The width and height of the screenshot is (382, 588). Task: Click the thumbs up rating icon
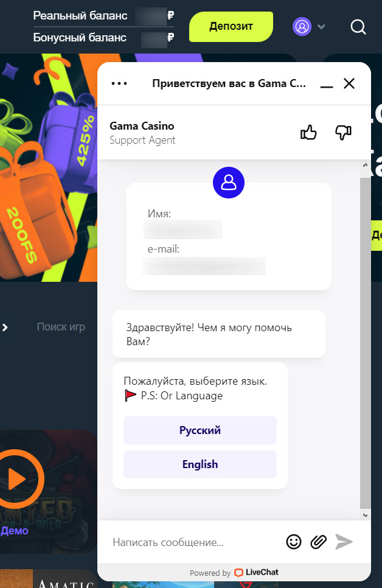point(308,132)
